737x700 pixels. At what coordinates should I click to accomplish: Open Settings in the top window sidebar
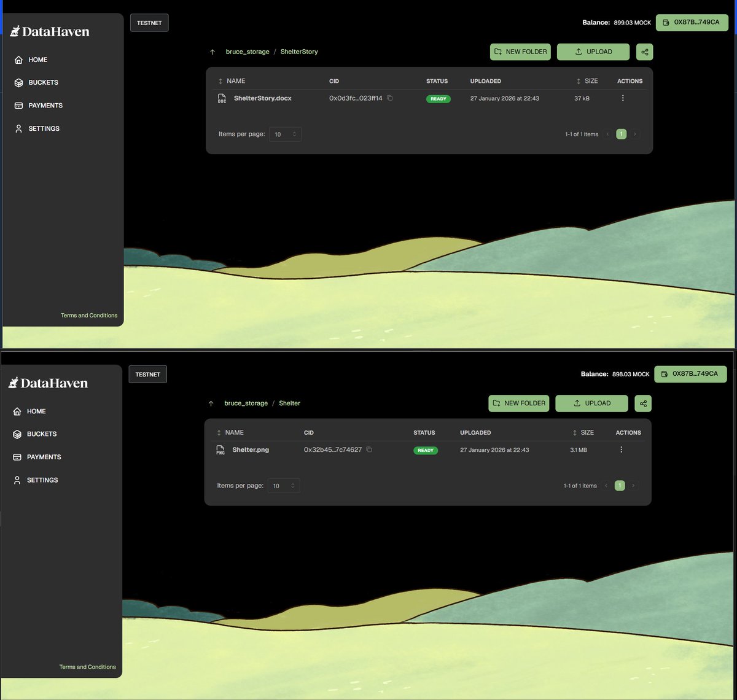click(x=37, y=128)
